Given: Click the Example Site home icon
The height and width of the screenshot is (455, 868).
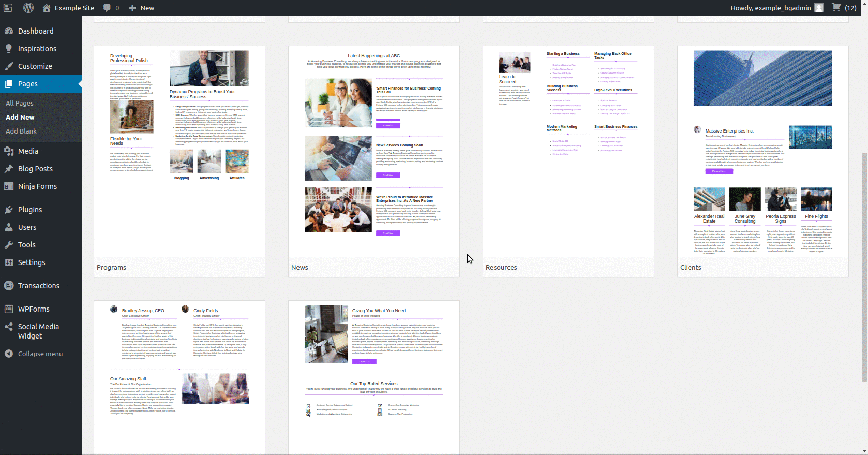Looking at the screenshot, I should point(47,8).
